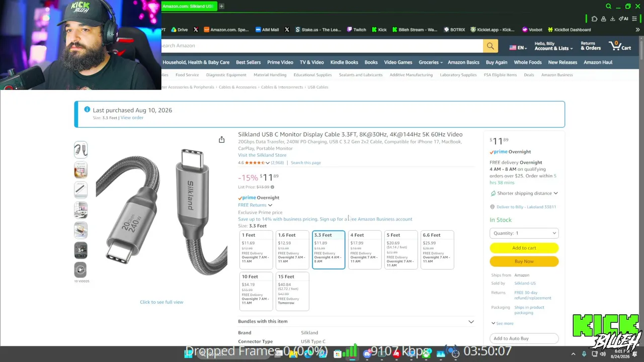Screen dimensions: 644x362
Task: Select the 1.6 Feet size option
Action: [292, 249]
